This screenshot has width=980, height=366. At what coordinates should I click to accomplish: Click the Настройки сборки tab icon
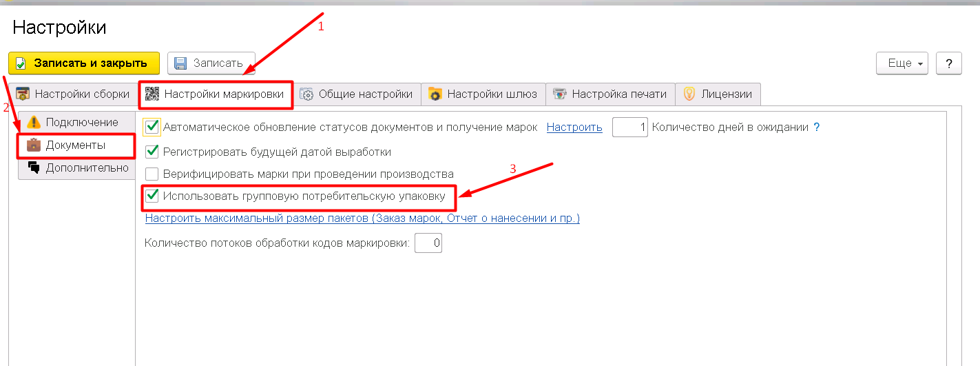(x=23, y=94)
